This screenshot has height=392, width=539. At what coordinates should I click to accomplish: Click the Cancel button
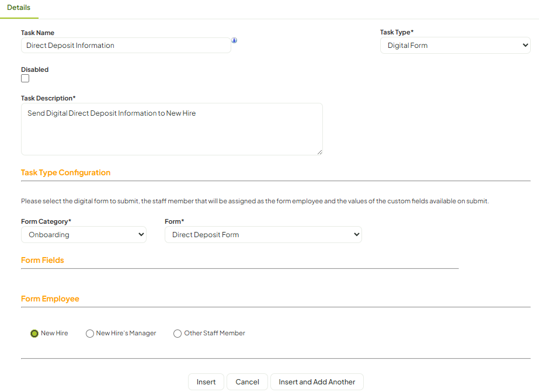click(x=247, y=381)
